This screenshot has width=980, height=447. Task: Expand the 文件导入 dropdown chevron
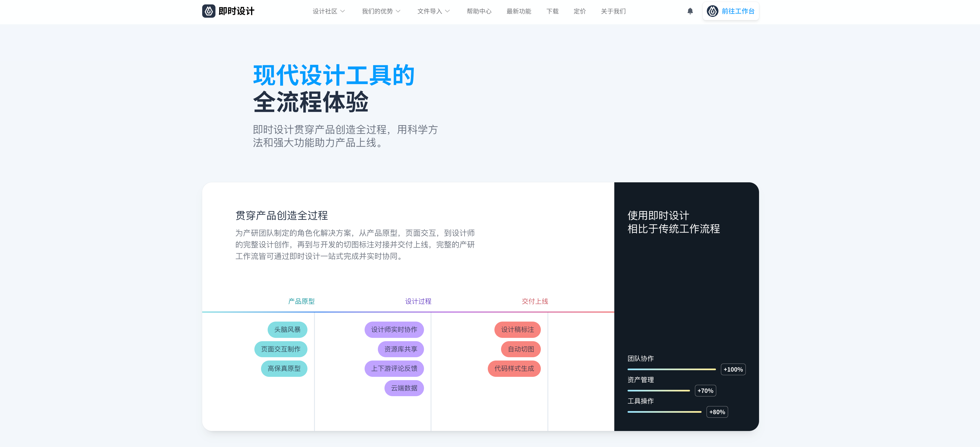(447, 11)
